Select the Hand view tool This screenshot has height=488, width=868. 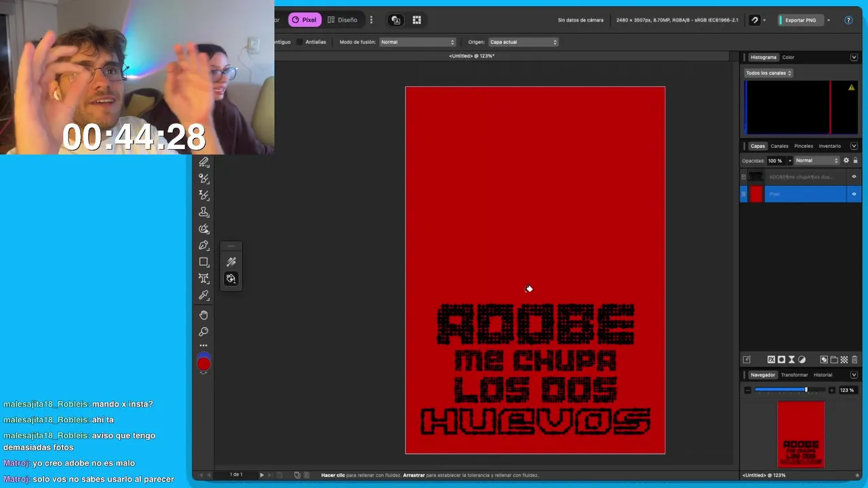click(203, 315)
